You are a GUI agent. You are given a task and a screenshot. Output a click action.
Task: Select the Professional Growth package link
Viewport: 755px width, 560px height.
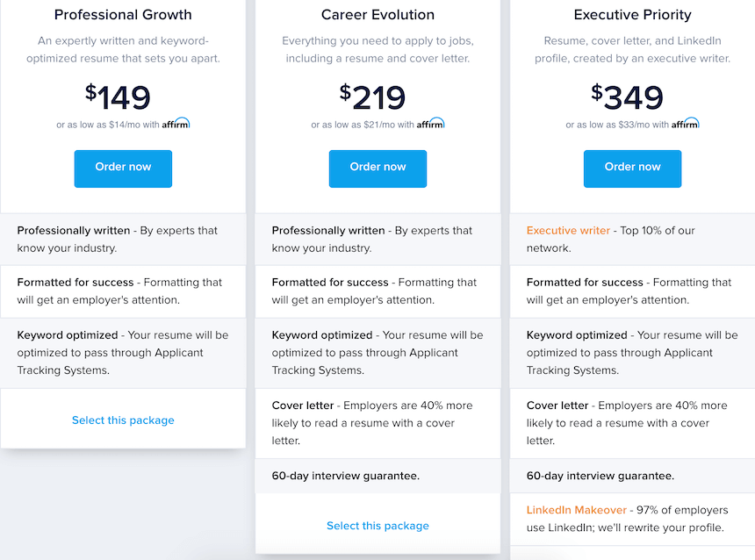(x=123, y=420)
